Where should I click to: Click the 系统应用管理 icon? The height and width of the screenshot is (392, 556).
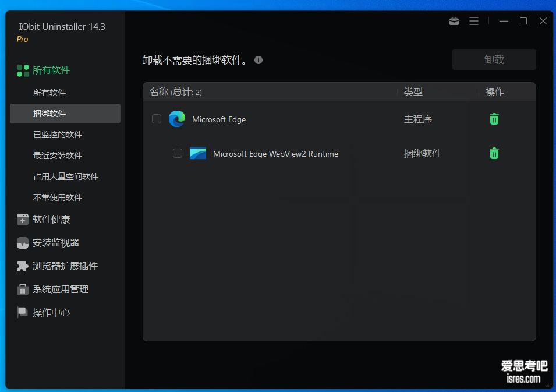click(x=22, y=289)
